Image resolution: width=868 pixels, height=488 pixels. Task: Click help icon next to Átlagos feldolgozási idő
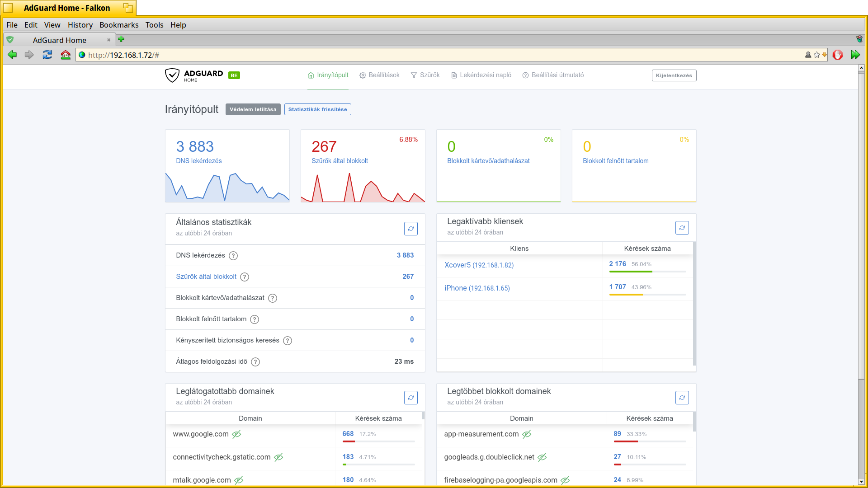click(255, 362)
